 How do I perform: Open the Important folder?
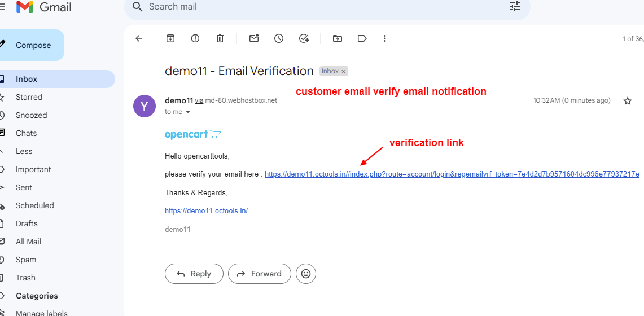(33, 169)
